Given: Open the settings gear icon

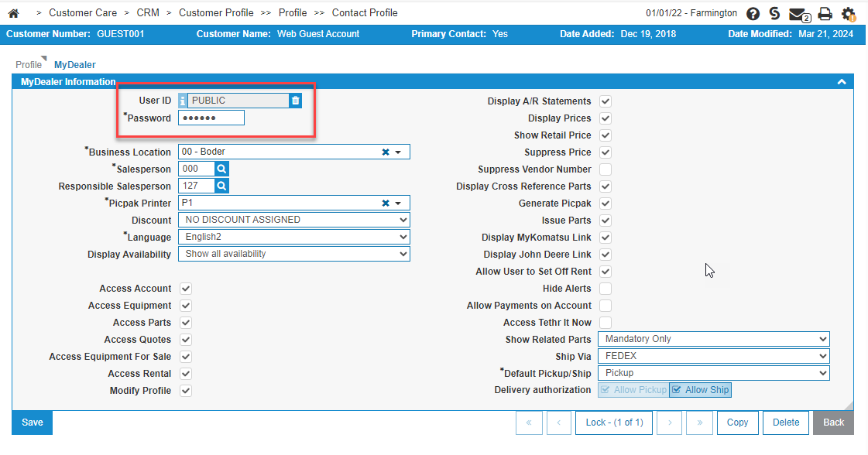Looking at the screenshot, I should [x=848, y=14].
